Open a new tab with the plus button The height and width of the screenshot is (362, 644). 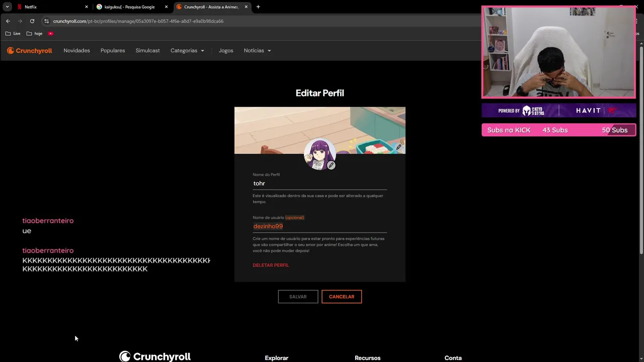tap(258, 7)
